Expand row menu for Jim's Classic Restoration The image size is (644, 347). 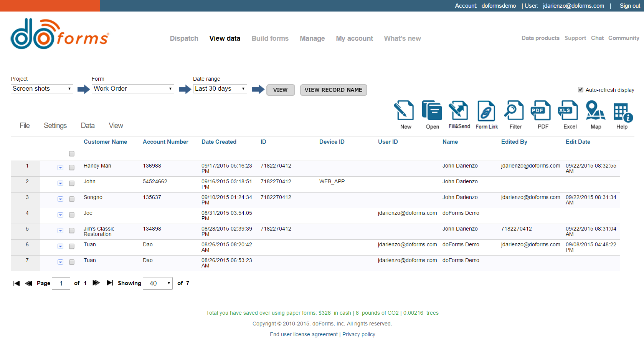click(60, 231)
